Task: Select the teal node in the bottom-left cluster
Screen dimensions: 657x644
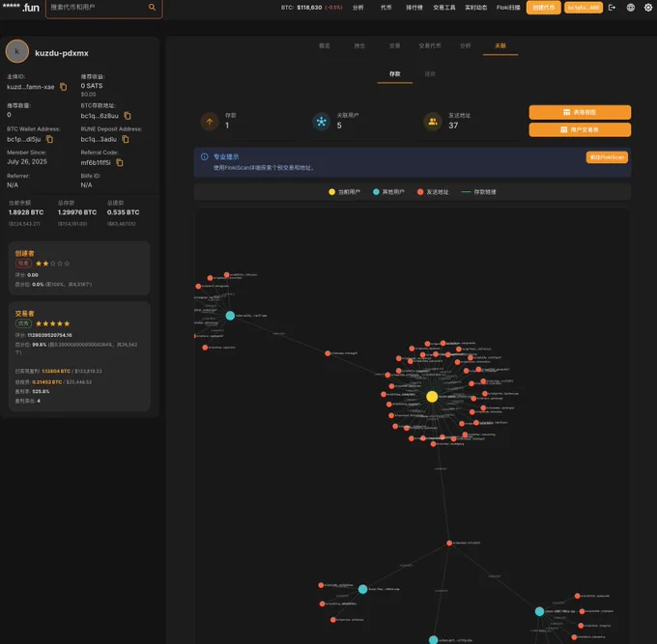Action: tap(363, 589)
